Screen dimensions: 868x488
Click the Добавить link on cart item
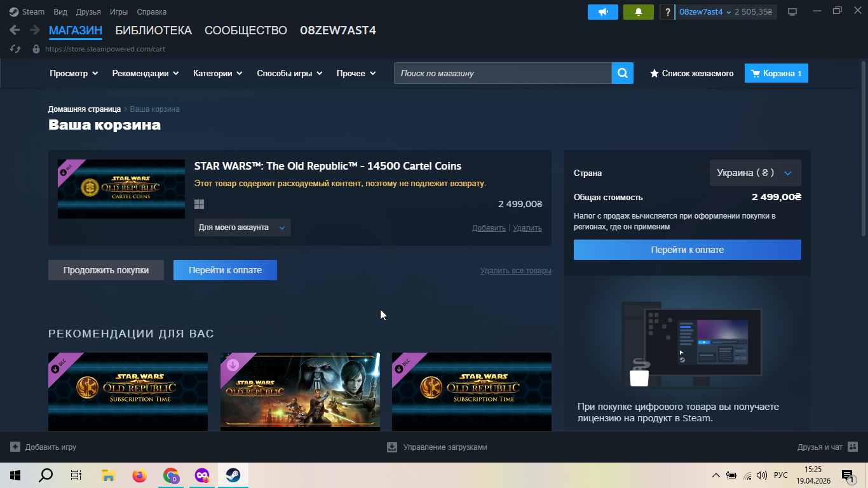(x=489, y=228)
